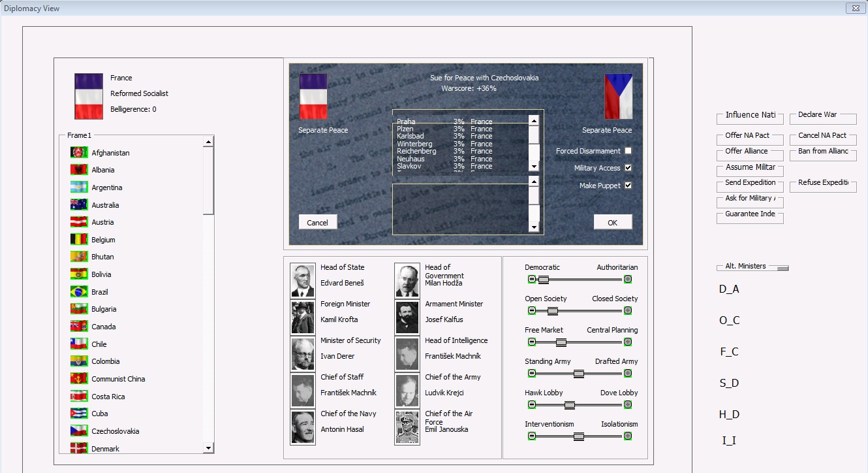Click the Canada flag icon
Screen dimensions: 868x473
click(79, 327)
